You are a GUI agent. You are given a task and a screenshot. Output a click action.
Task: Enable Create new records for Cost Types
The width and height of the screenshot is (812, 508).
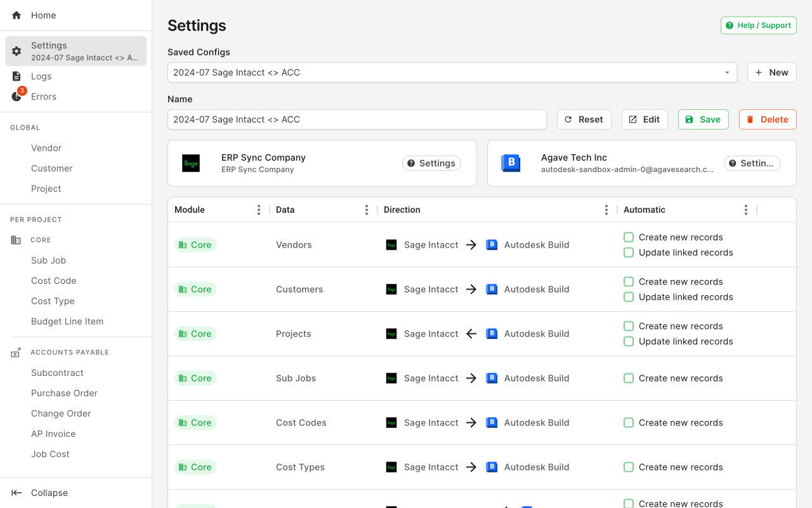629,467
